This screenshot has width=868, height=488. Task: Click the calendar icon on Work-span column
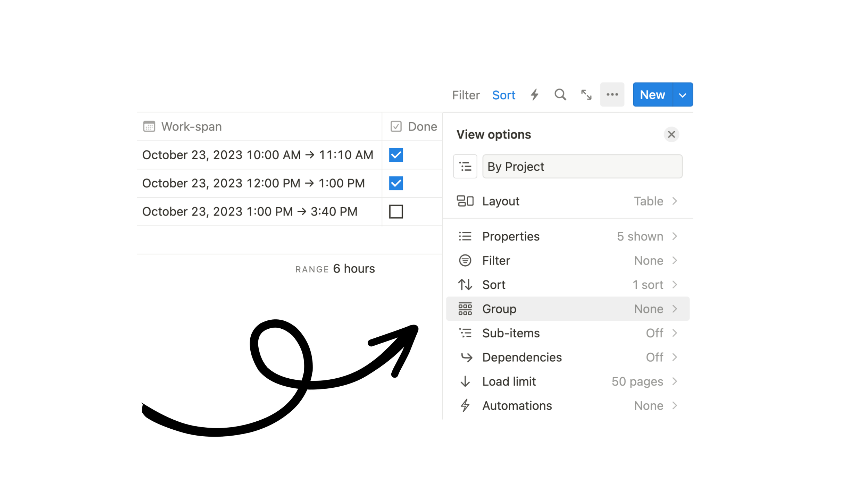(149, 126)
